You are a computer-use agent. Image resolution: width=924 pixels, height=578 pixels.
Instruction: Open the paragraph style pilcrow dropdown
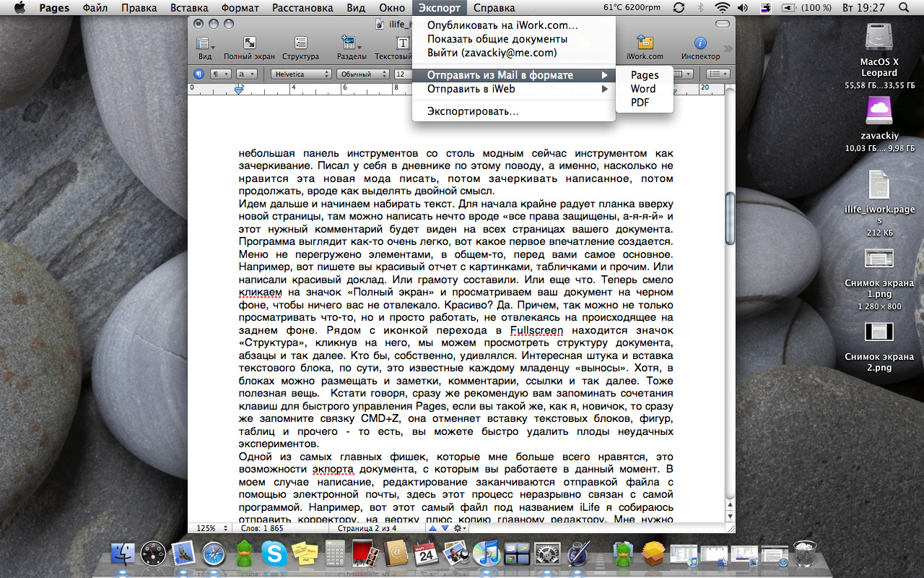(x=220, y=74)
